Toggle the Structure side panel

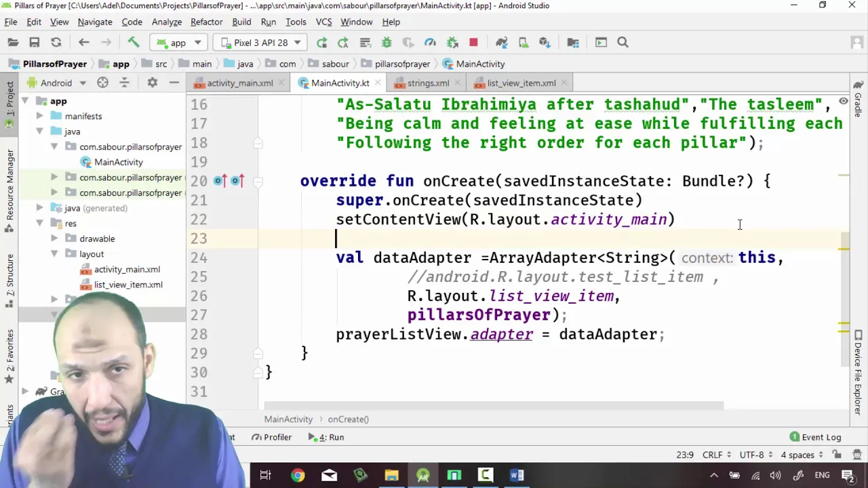tap(9, 281)
